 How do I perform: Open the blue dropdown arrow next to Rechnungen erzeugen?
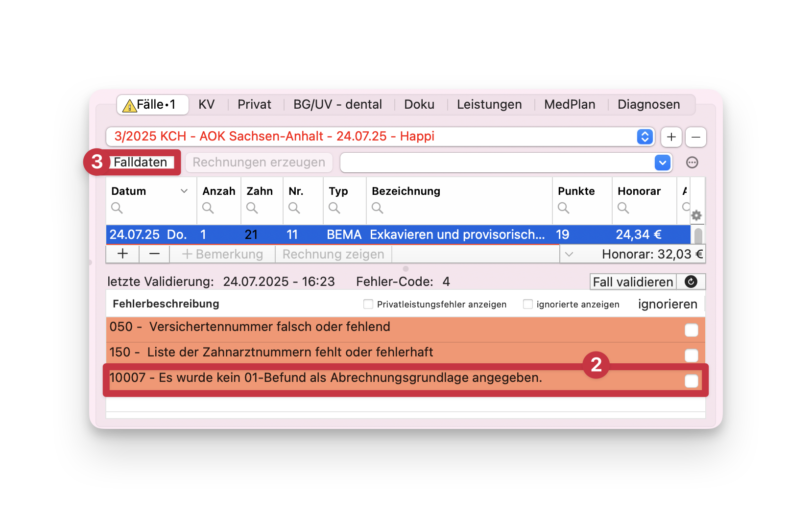pos(662,163)
